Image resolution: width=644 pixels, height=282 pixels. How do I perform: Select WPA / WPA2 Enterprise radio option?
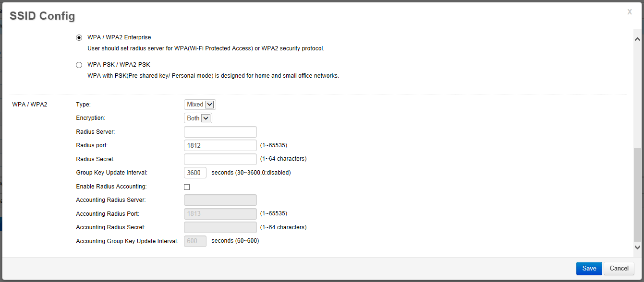pos(79,37)
